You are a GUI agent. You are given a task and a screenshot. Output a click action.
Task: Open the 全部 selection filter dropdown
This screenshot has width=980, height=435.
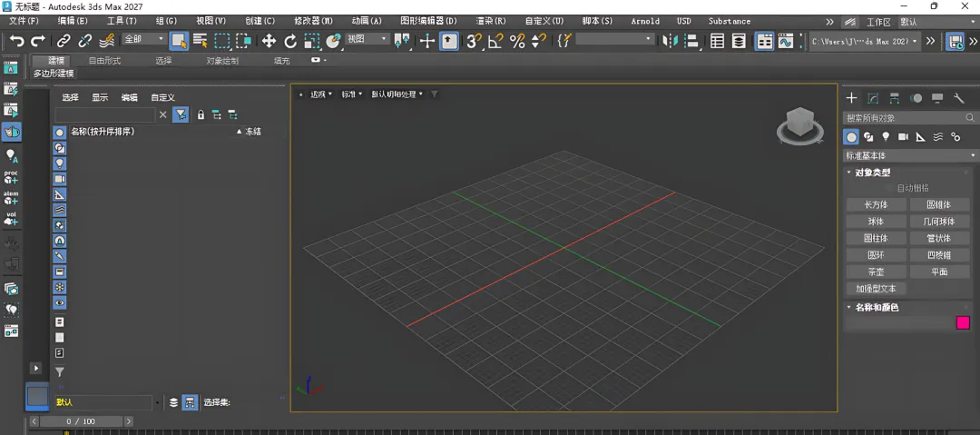click(143, 40)
